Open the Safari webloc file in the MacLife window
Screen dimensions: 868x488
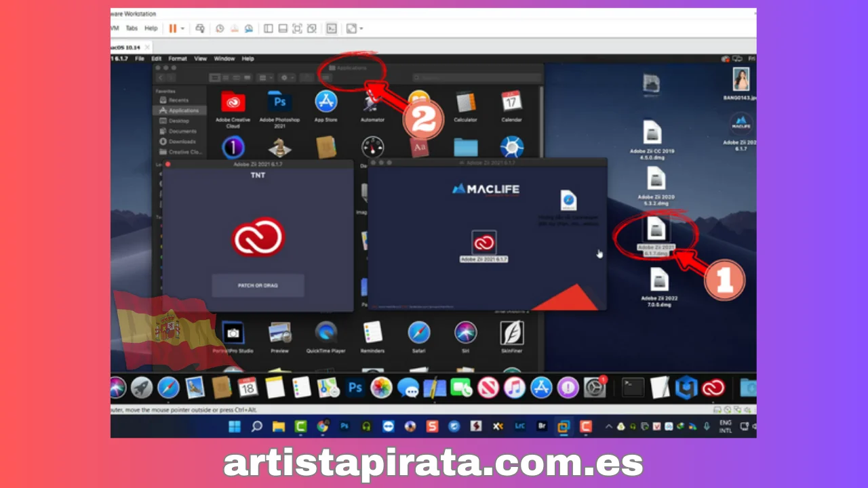tap(568, 201)
